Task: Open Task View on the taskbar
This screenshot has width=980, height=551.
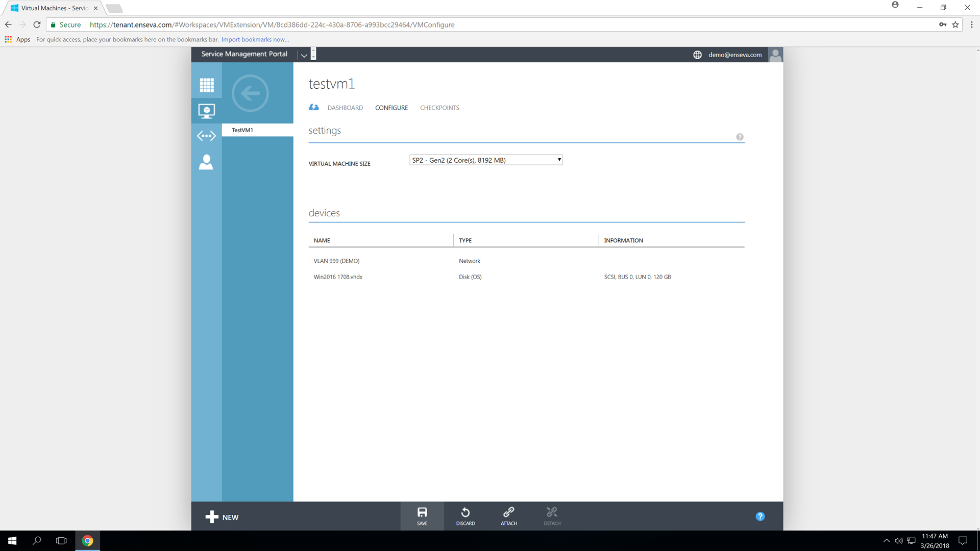Action: [x=61, y=541]
